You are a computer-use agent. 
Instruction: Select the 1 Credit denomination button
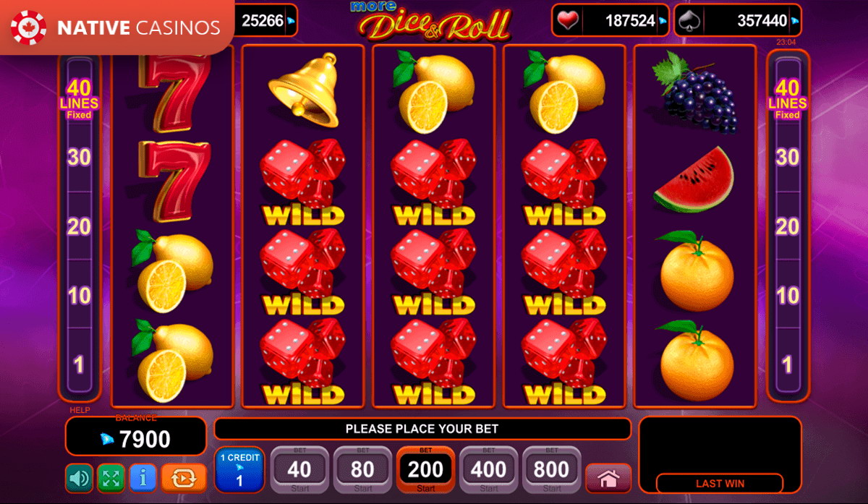tap(239, 469)
